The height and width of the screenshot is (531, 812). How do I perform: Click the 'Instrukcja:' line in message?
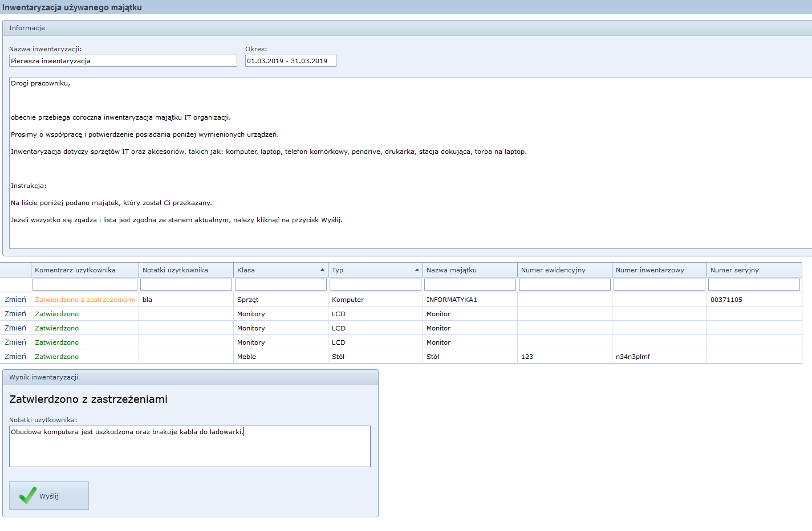coord(29,186)
